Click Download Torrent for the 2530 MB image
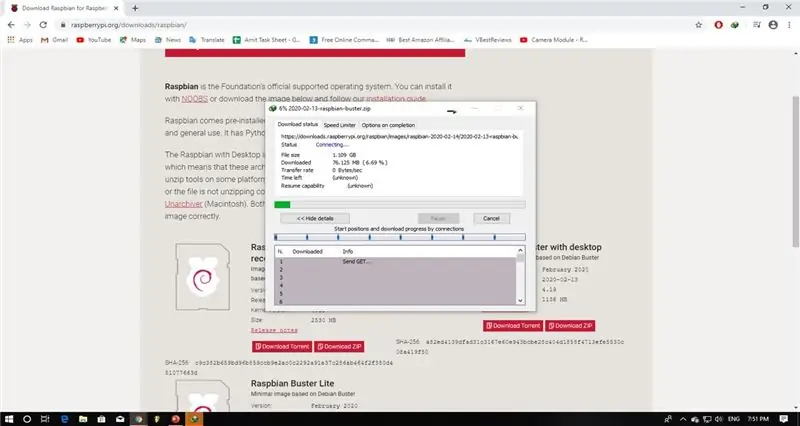Image resolution: width=800 pixels, height=426 pixels. tap(281, 346)
